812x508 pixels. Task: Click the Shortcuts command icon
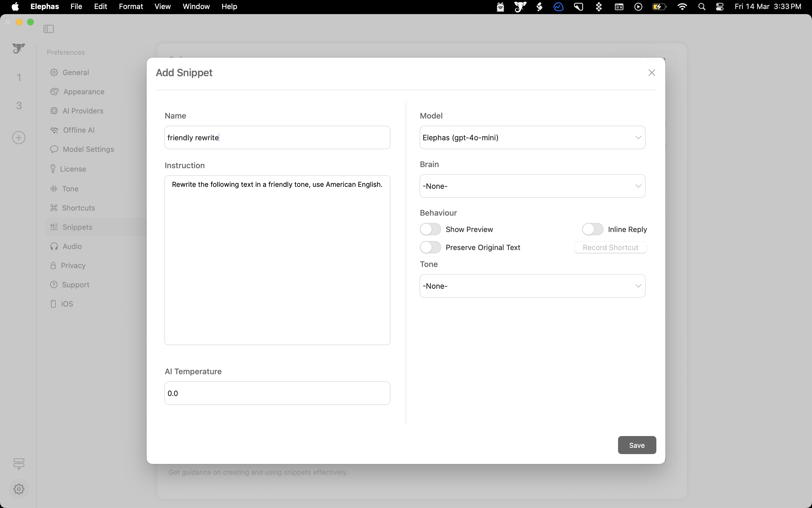tap(54, 208)
